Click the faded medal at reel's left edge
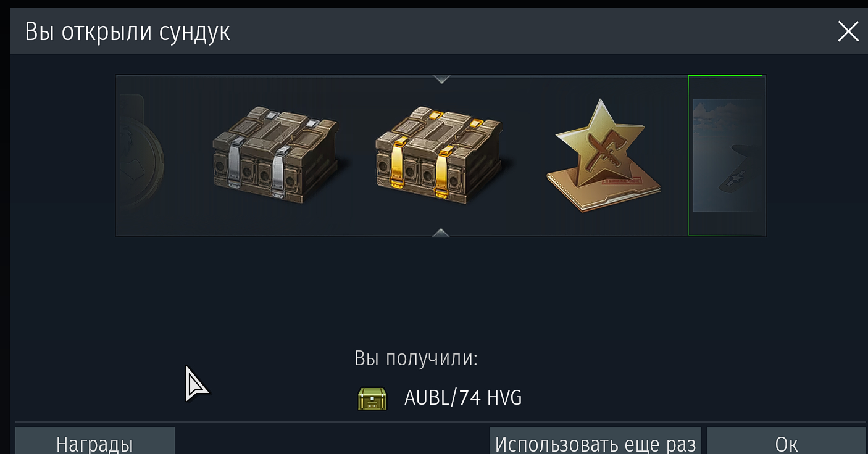Image resolution: width=868 pixels, height=454 pixels. click(141, 155)
